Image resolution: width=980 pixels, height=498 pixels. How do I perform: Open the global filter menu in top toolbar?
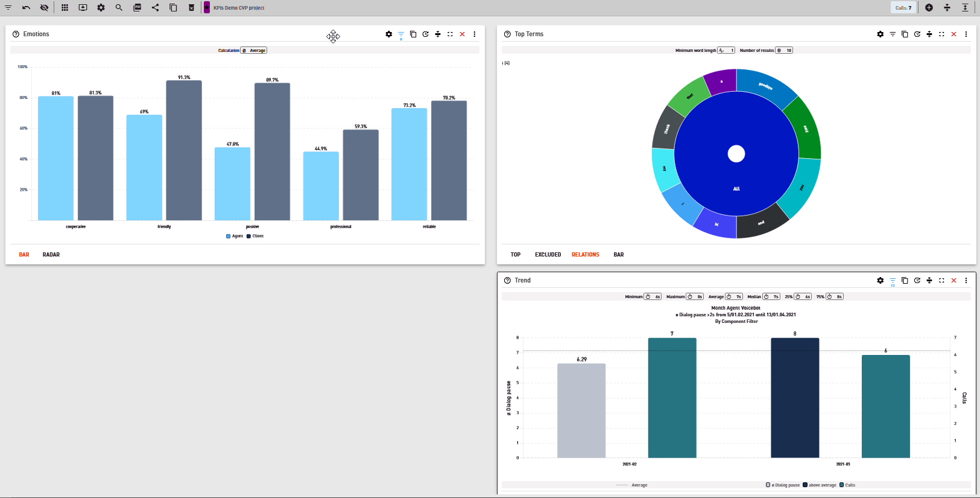8,8
